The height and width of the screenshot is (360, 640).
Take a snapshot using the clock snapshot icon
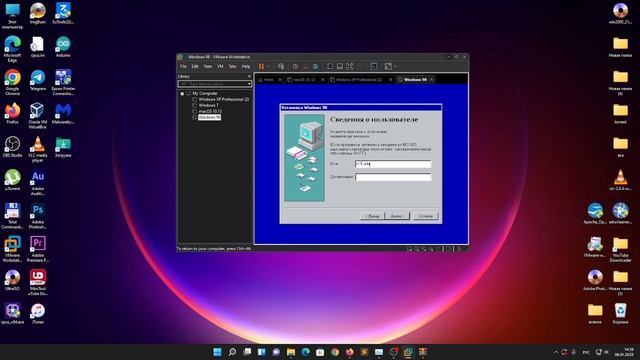(x=296, y=67)
